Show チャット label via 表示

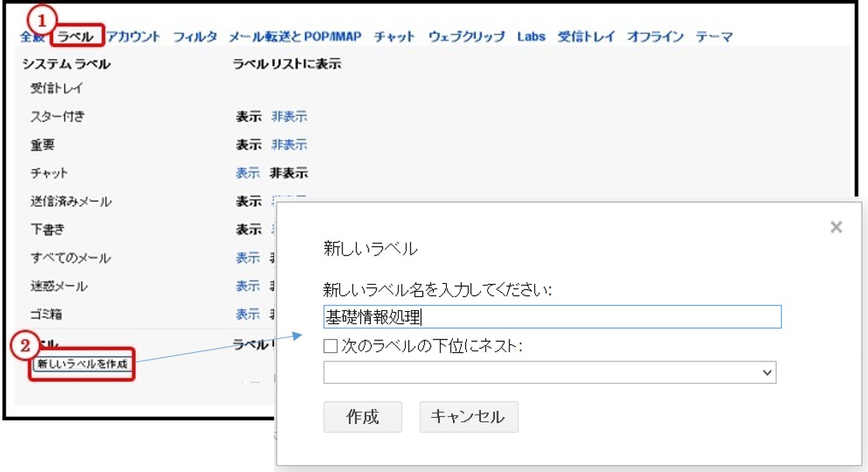tap(248, 173)
